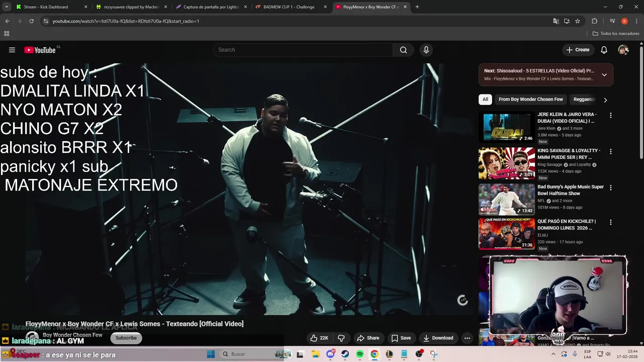The image size is (644, 362).
Task: Like the video with 22K thumbs up
Action: pyautogui.click(x=319, y=338)
